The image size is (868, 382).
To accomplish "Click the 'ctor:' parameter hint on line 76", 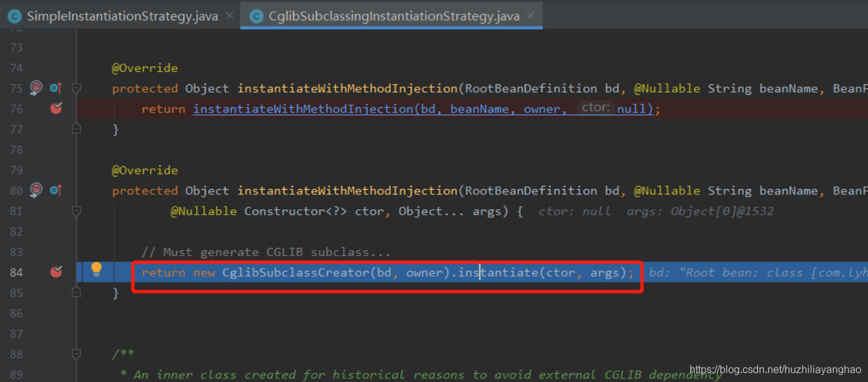I will coord(595,108).
